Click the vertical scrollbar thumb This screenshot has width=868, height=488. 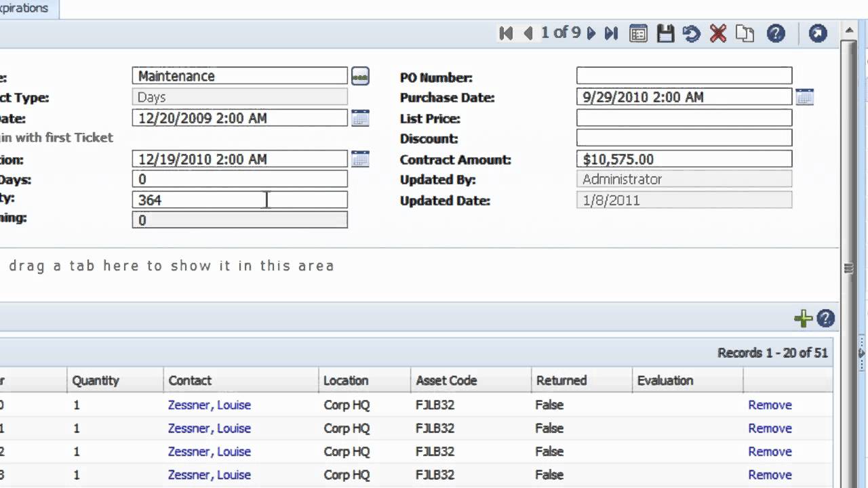pos(849,268)
